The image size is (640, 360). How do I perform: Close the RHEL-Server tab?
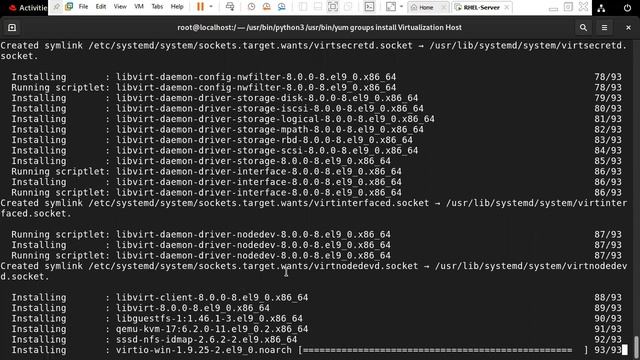click(507, 7)
